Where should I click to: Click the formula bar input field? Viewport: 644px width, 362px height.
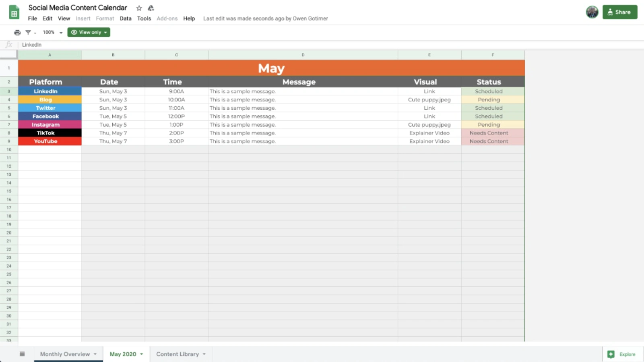(x=330, y=45)
